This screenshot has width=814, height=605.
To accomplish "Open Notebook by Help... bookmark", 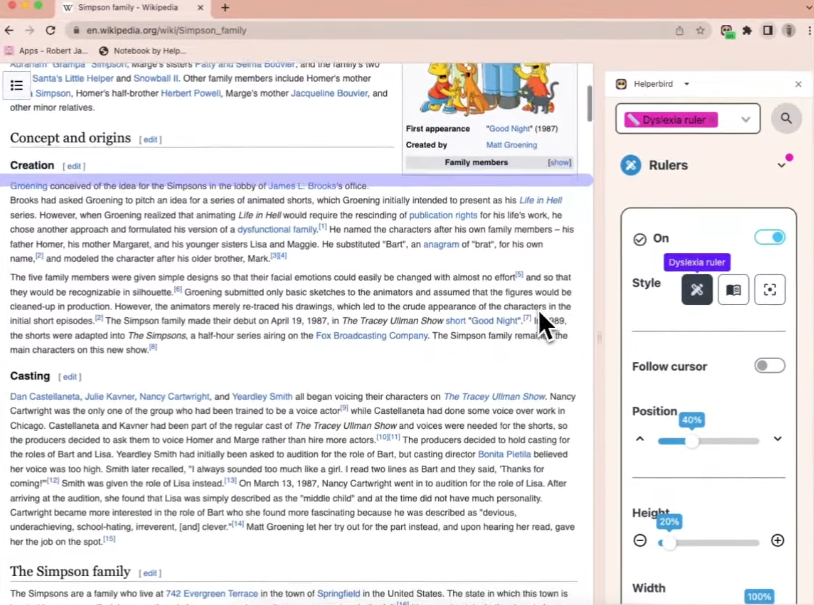I will 142,51.
